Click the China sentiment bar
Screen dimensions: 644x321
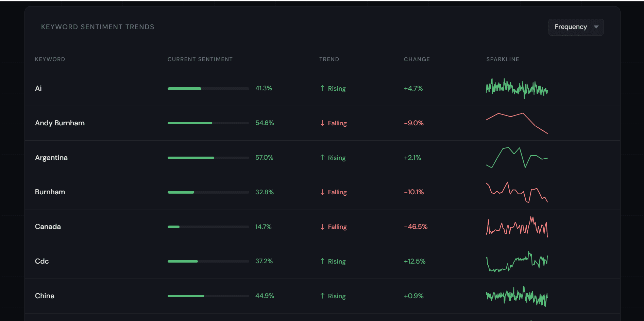point(208,296)
